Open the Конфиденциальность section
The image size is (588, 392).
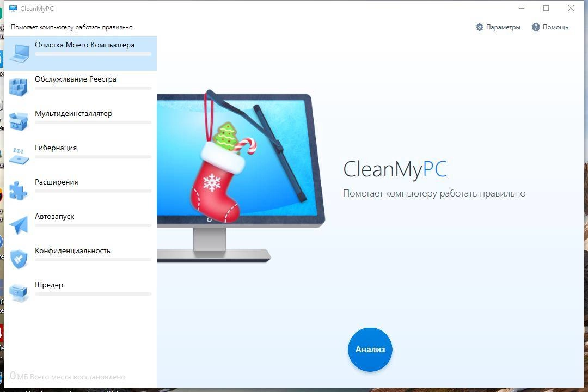pos(80,259)
